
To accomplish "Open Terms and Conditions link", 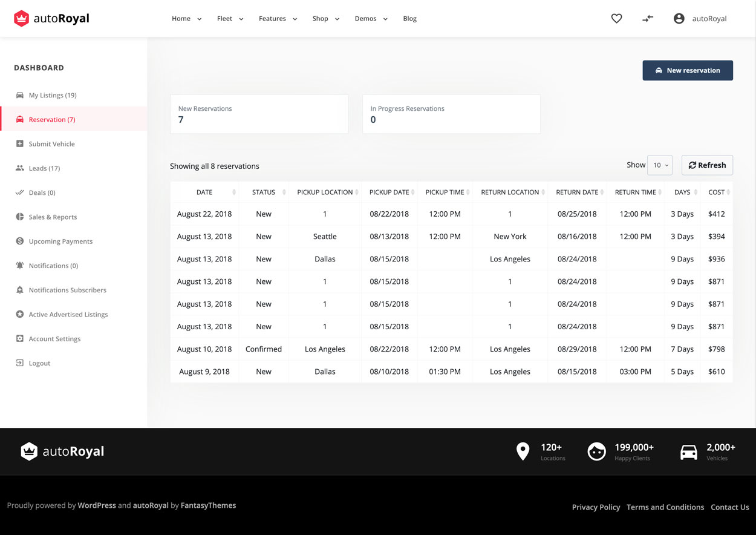I will pos(665,507).
